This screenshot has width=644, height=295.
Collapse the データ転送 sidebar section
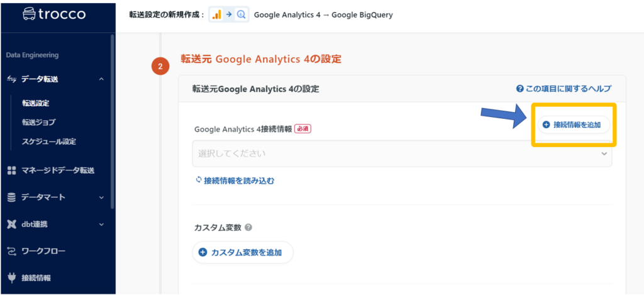point(101,79)
